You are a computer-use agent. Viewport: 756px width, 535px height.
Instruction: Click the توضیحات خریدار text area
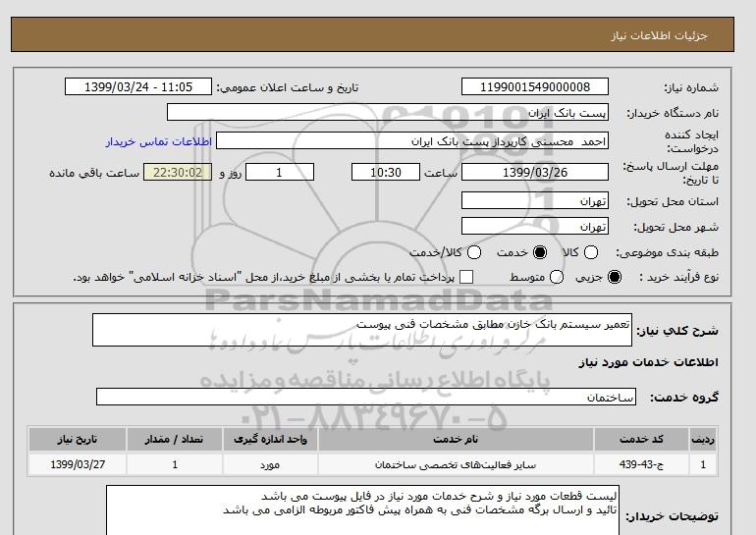[362, 510]
